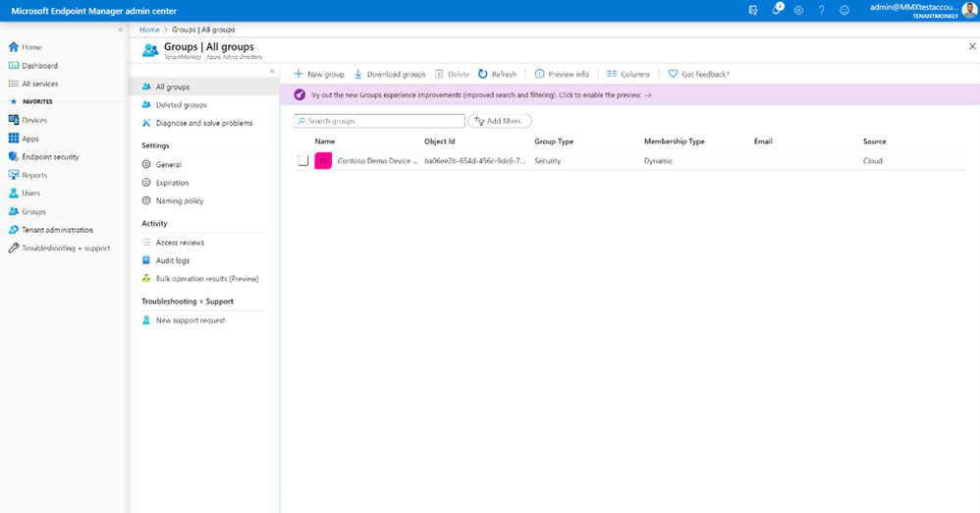This screenshot has width=980, height=513.
Task: Click Download groups
Action: click(x=390, y=74)
